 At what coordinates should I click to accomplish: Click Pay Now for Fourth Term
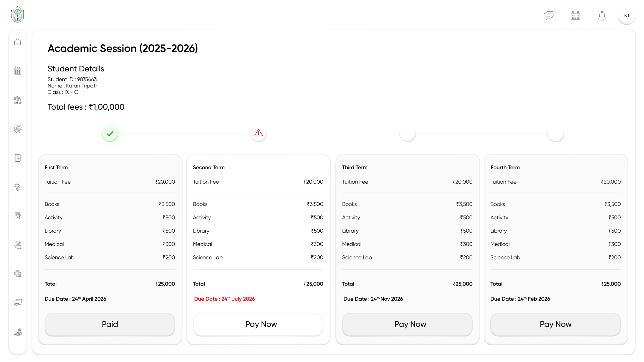(x=555, y=324)
